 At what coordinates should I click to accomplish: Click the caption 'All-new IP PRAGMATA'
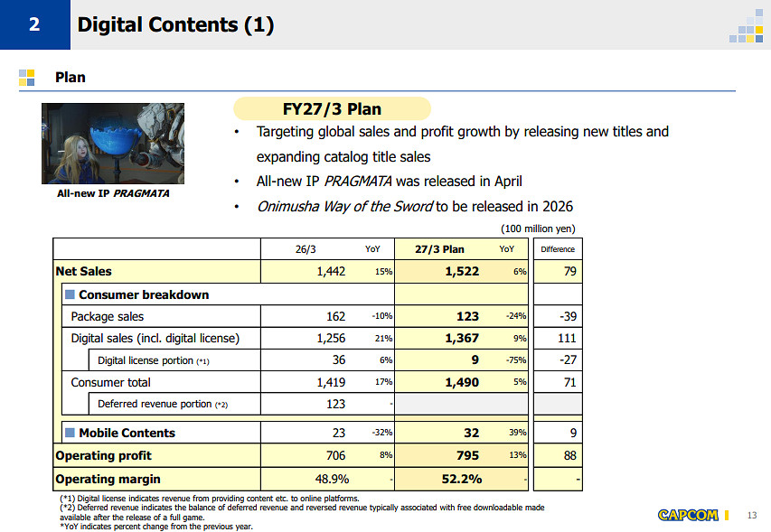[x=113, y=193]
